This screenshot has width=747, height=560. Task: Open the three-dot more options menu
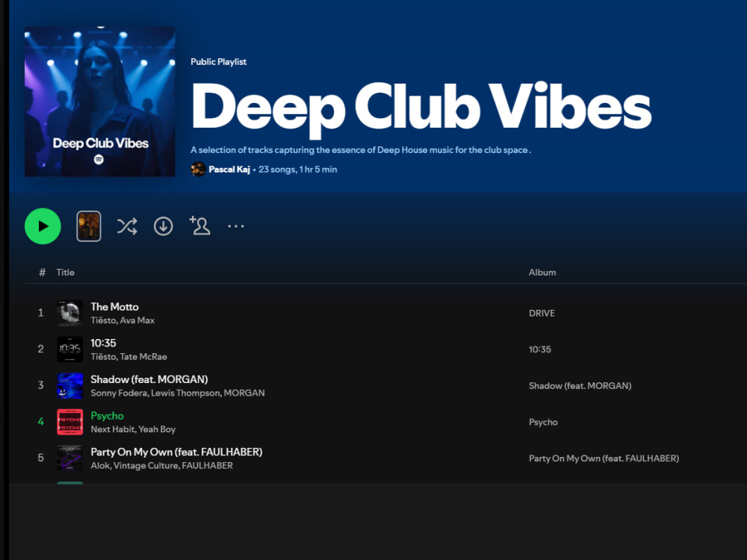pos(236,226)
